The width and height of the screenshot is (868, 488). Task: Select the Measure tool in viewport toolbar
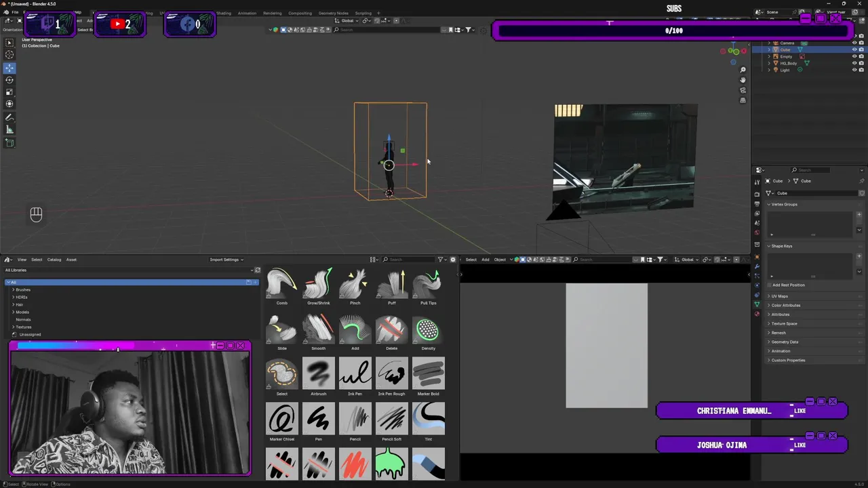(x=9, y=129)
